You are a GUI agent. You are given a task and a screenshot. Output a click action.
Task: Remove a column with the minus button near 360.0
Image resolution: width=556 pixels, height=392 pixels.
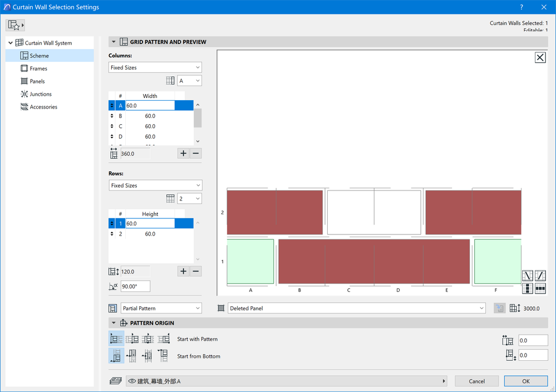point(196,153)
